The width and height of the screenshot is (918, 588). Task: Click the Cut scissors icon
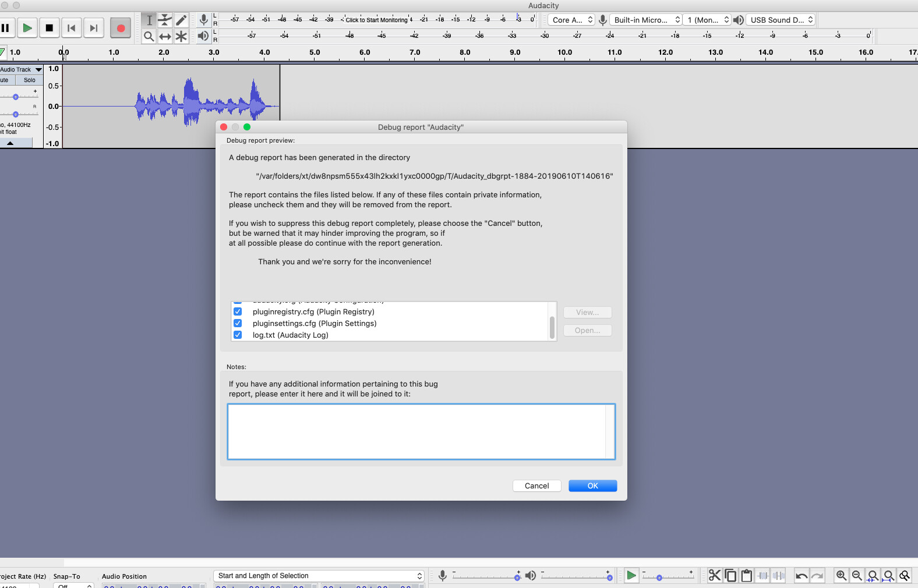click(715, 576)
